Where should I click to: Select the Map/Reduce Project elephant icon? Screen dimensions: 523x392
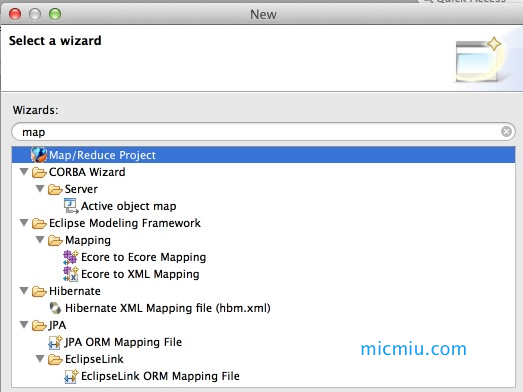tap(39, 155)
